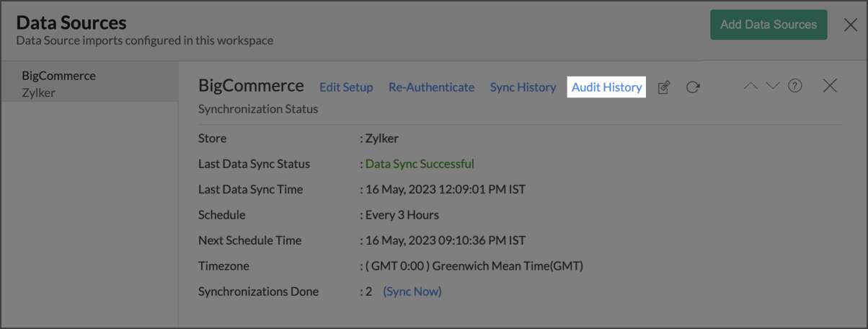Viewport: 868px width, 329px height.
Task: Click the Every 3 Hours schedule value
Action: (x=402, y=215)
